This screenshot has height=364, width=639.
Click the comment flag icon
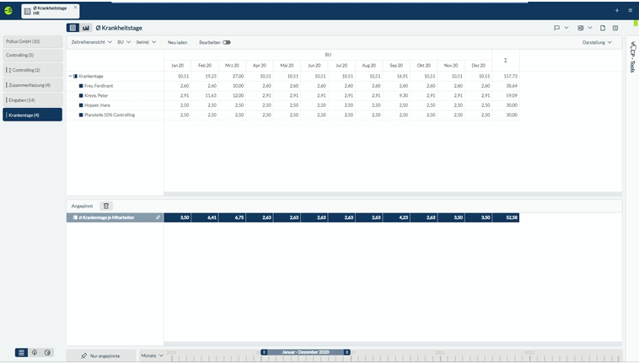point(557,28)
